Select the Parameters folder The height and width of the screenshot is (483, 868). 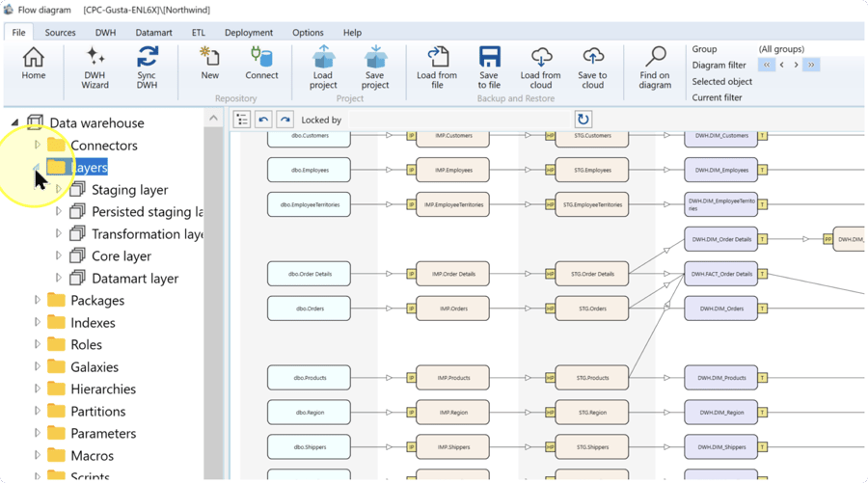tap(103, 433)
